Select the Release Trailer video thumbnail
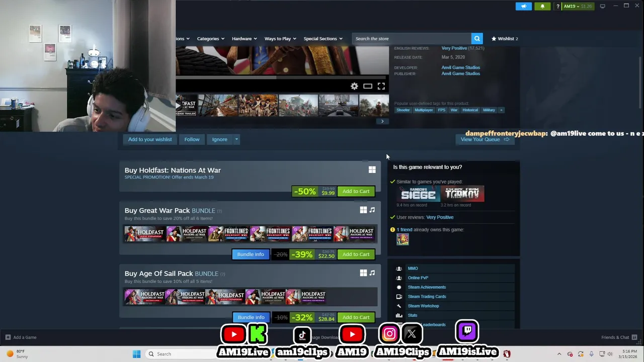This screenshot has height=362, width=644. (186, 106)
